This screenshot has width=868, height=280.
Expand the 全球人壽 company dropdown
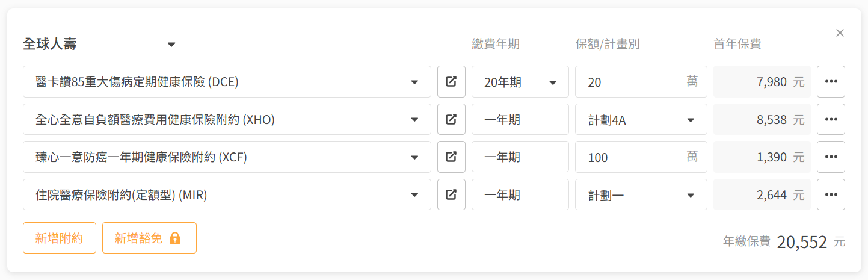tap(99, 45)
